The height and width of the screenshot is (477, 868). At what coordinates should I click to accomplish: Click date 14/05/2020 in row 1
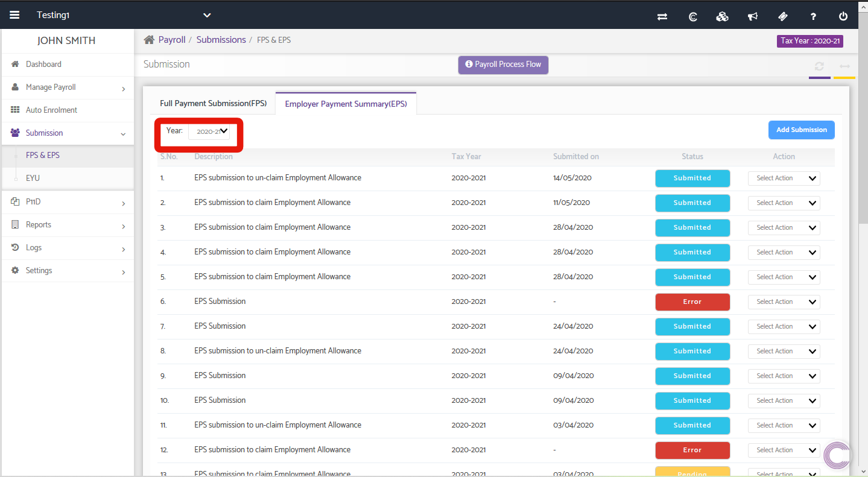572,178
